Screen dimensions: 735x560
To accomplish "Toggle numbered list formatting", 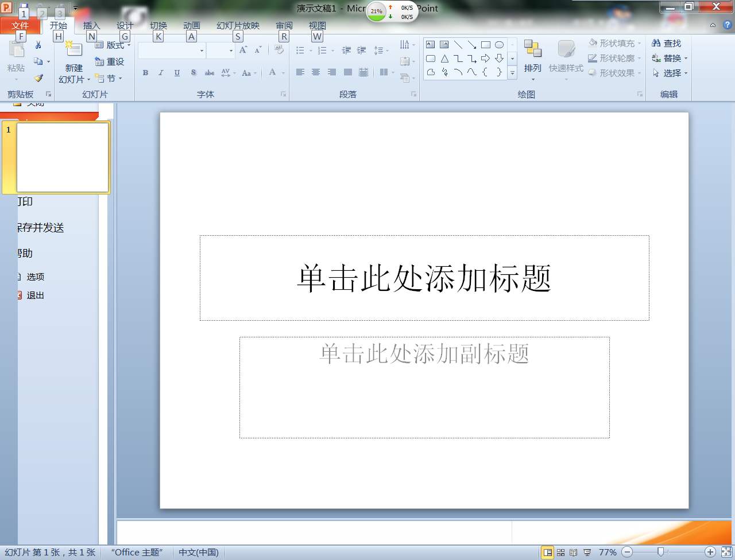I will pyautogui.click(x=323, y=50).
